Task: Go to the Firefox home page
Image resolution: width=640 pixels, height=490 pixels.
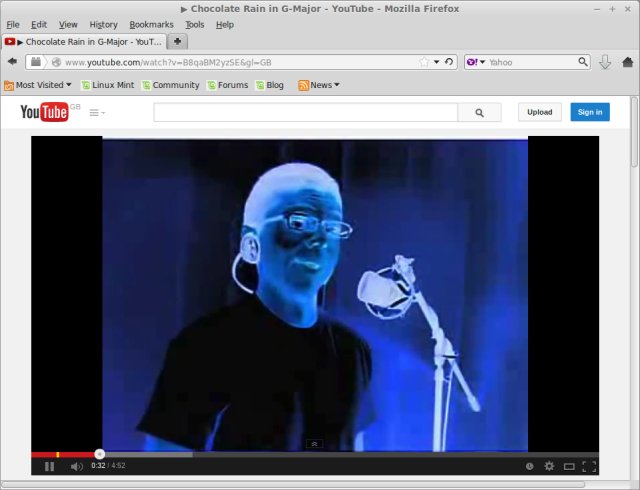Action: tap(627, 62)
